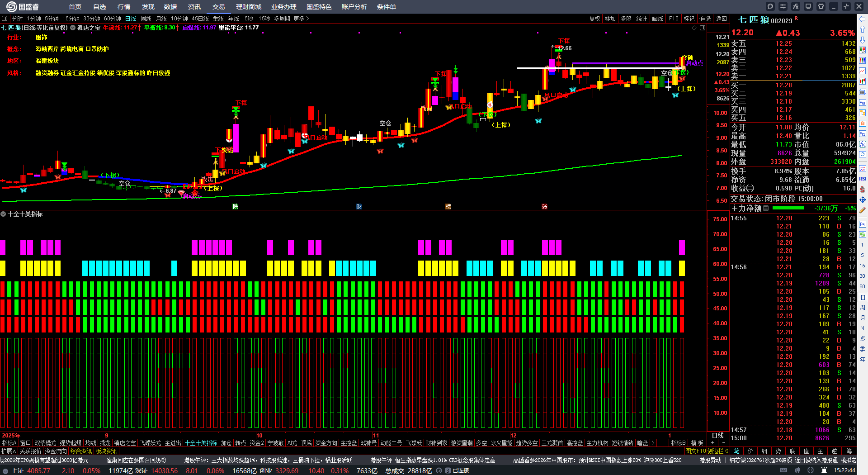The width and height of the screenshot is (868, 475).
Task: Open the 行情 menu
Action: tap(124, 7)
